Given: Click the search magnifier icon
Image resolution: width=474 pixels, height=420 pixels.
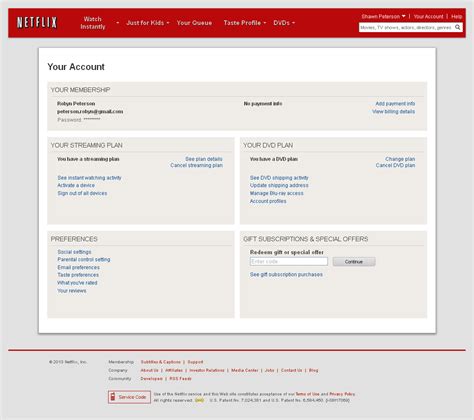Looking at the screenshot, I should tap(458, 27).
